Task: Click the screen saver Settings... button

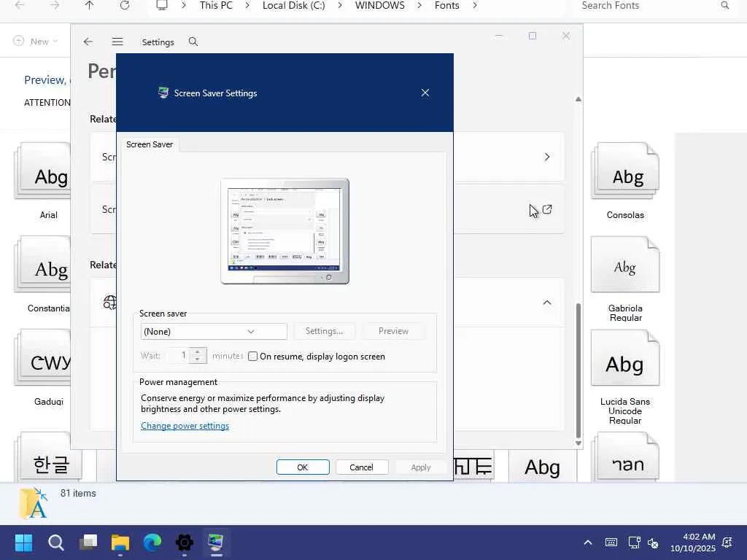Action: tap(324, 331)
